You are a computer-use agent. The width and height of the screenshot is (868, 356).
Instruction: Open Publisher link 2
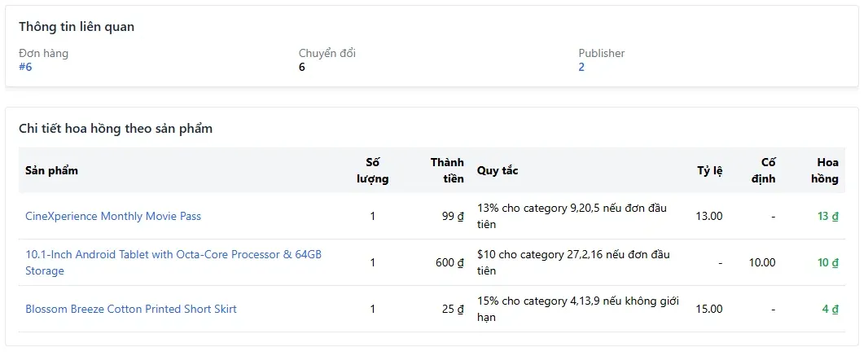click(581, 67)
